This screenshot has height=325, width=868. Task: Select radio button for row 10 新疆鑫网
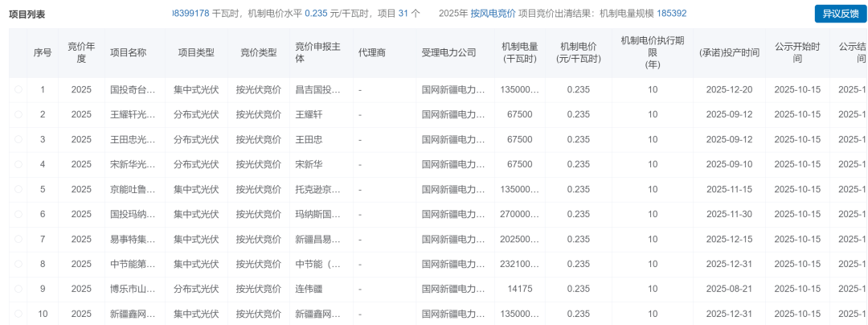18,314
